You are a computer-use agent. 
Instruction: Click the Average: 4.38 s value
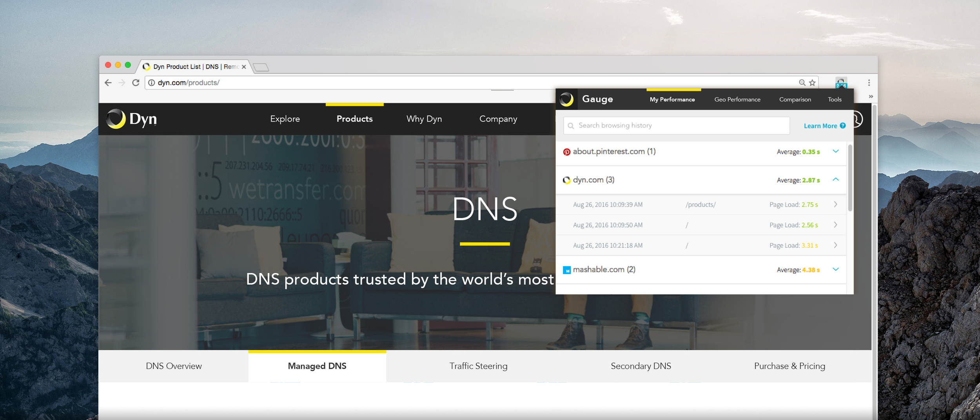(x=798, y=270)
